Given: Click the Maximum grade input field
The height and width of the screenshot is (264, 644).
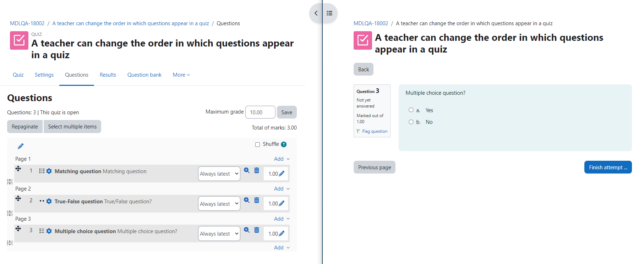Looking at the screenshot, I should (260, 112).
